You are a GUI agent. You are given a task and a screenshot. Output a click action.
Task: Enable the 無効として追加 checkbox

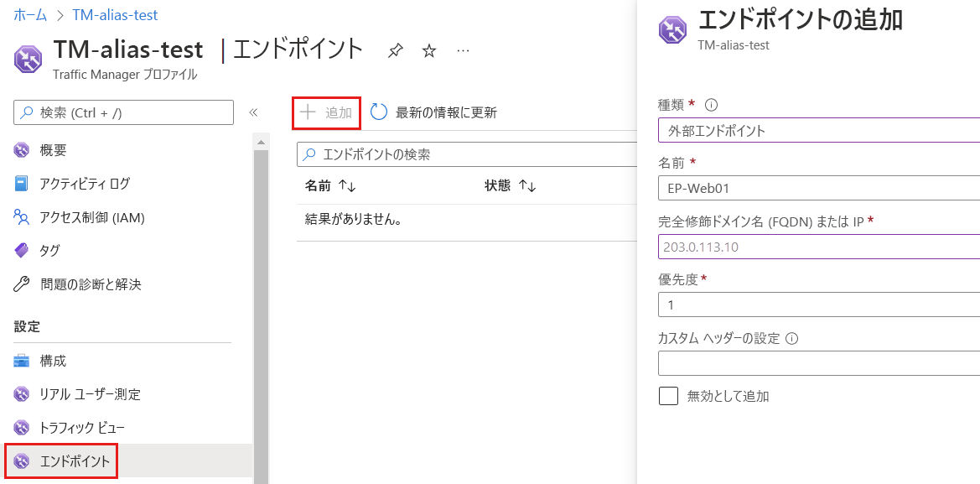point(668,395)
